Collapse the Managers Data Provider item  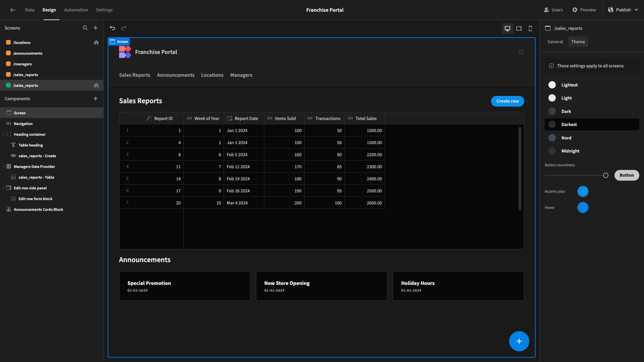click(x=3, y=167)
